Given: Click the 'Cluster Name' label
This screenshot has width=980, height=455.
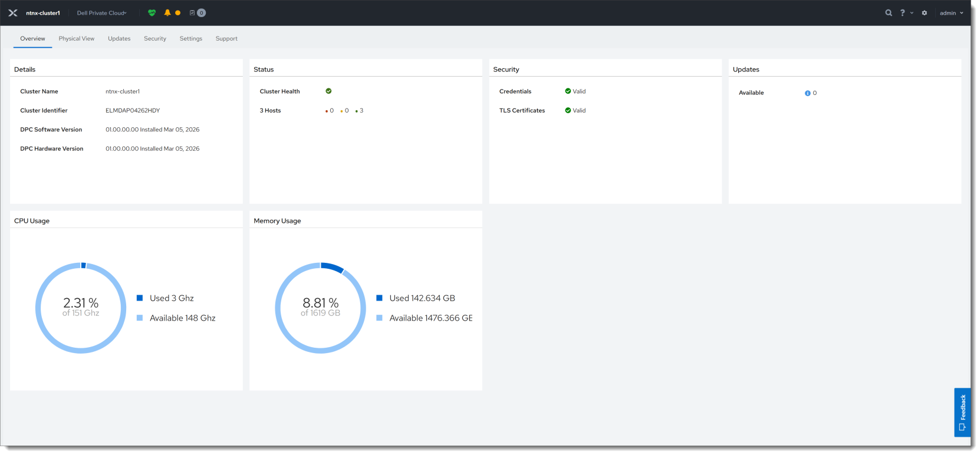Looking at the screenshot, I should click(x=39, y=91).
